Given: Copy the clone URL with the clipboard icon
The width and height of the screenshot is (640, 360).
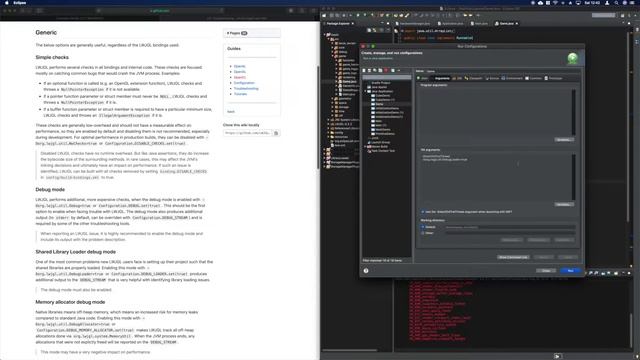Looking at the screenshot, I should (276, 133).
